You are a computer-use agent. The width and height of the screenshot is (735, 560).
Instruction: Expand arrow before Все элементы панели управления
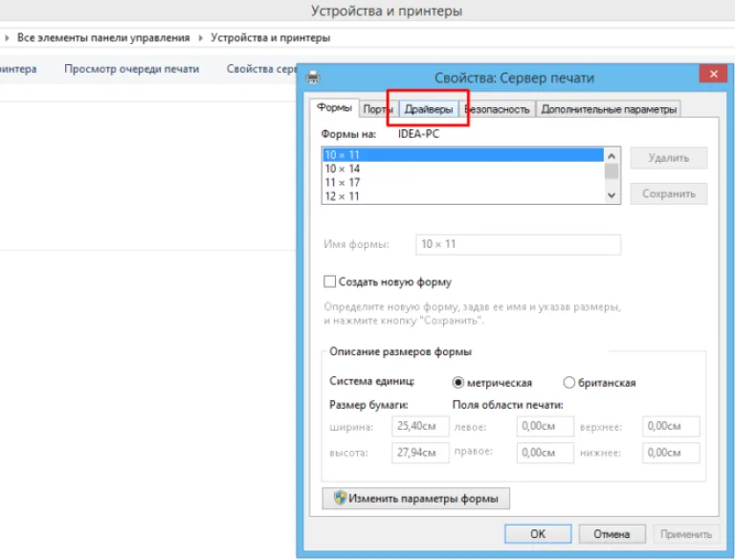tap(7, 37)
